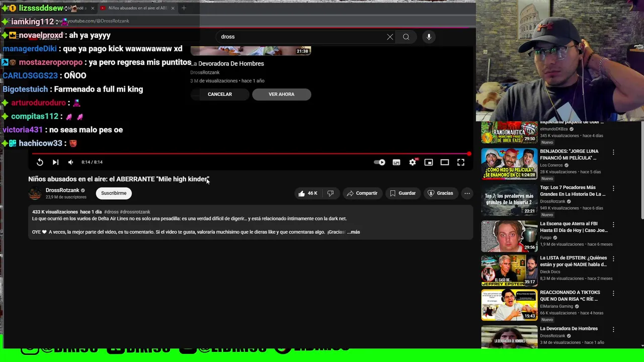Viewport: 644px width, 362px height.
Task: Click the dislike thumbs-down button
Action: pos(331,193)
